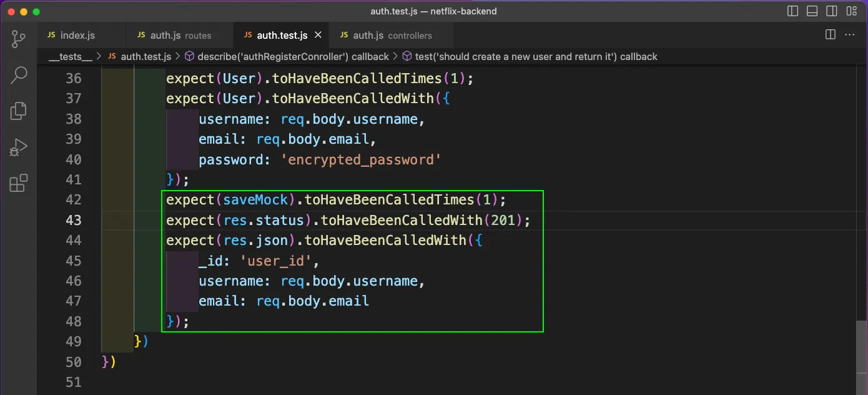
Task: Click the auth.test.js breadcrumb item
Action: (145, 56)
